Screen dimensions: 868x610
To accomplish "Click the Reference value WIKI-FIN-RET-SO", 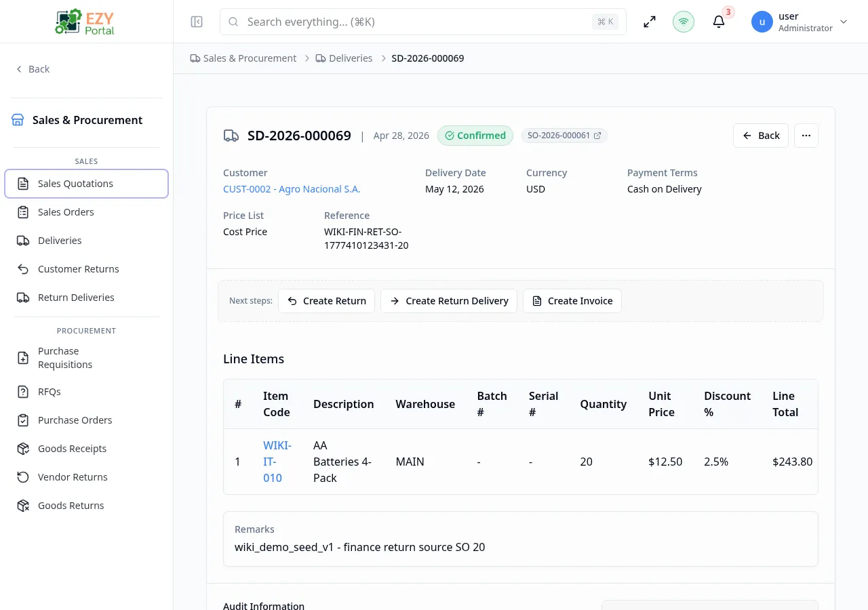I will pos(366,239).
